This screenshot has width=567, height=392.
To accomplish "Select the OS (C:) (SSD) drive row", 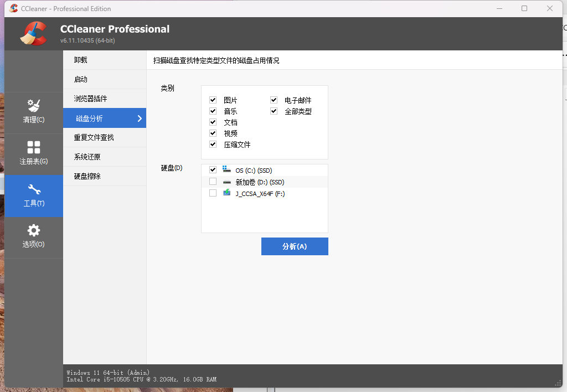I will [265, 170].
